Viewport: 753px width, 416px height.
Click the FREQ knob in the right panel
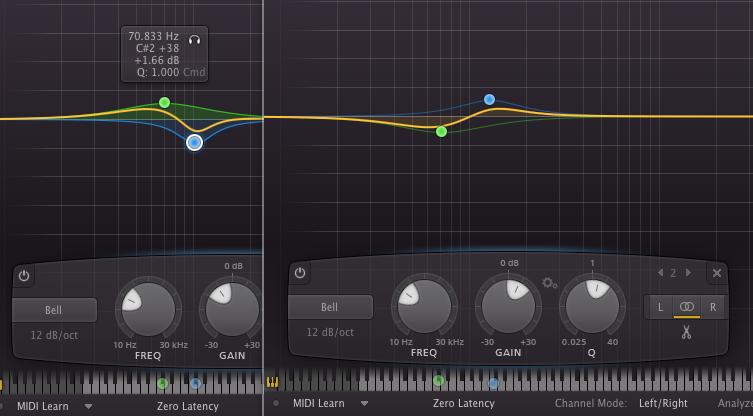coord(424,306)
